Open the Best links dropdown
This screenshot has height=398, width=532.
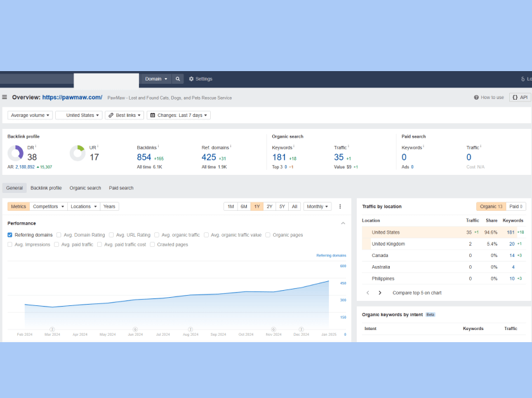(124, 116)
